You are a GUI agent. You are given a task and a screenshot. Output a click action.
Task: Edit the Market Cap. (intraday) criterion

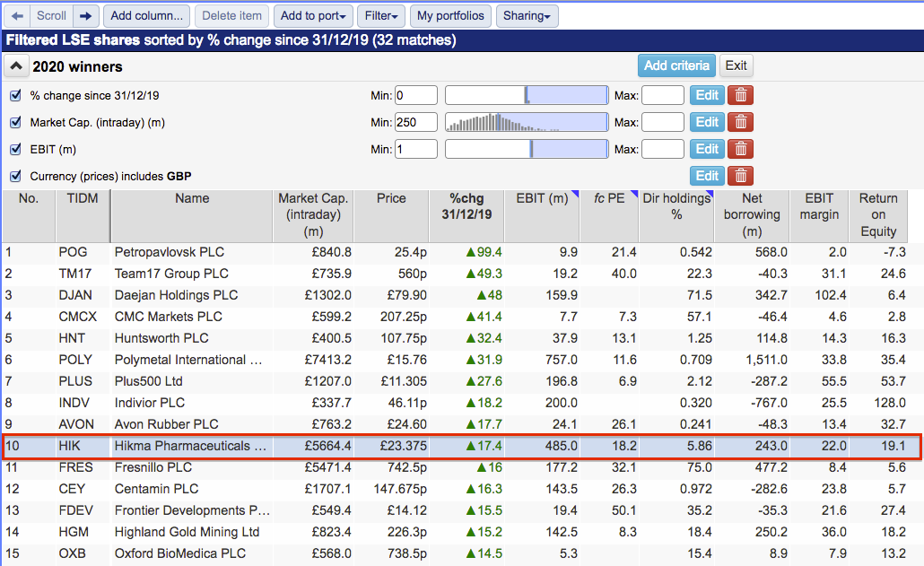(707, 123)
